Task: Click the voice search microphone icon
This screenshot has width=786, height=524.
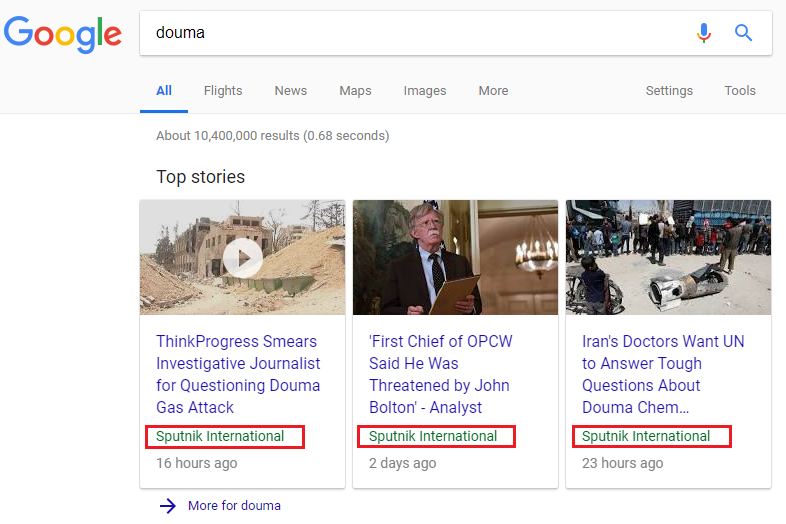Action: 704,33
